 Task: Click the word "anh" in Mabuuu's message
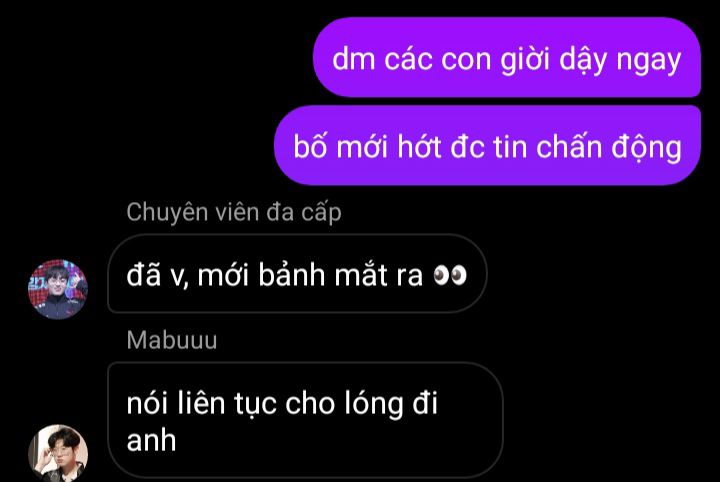[151, 441]
